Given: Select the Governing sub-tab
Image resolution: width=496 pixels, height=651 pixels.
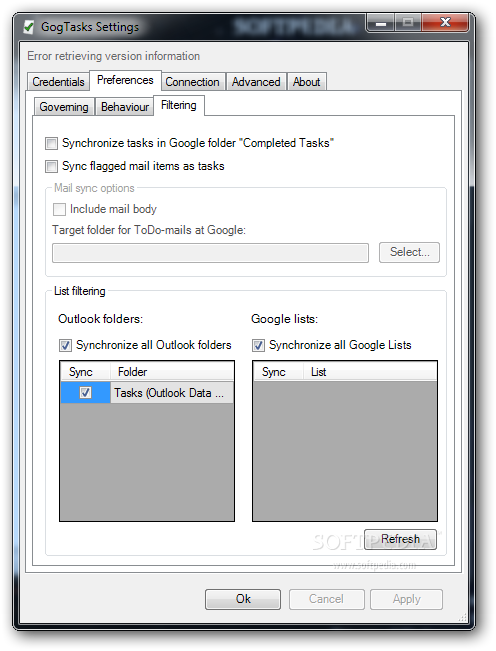Looking at the screenshot, I should click(64, 107).
